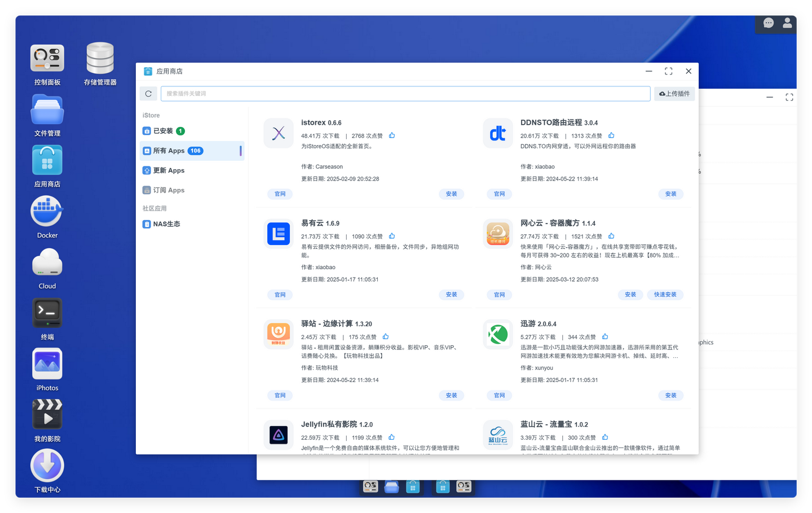The image size is (812, 513).
Task: Like 驿站 边缘计算 with the thumbs-up icon
Action: (x=386, y=336)
